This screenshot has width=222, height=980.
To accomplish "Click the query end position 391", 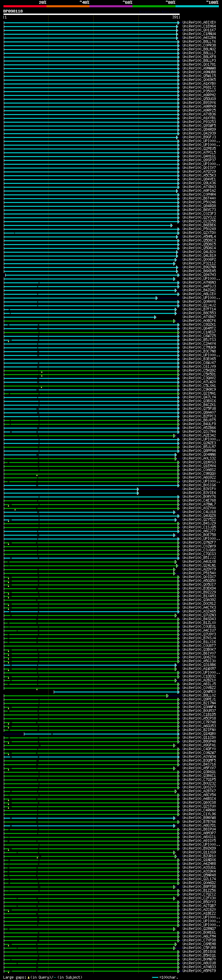I will click(x=175, y=17).
